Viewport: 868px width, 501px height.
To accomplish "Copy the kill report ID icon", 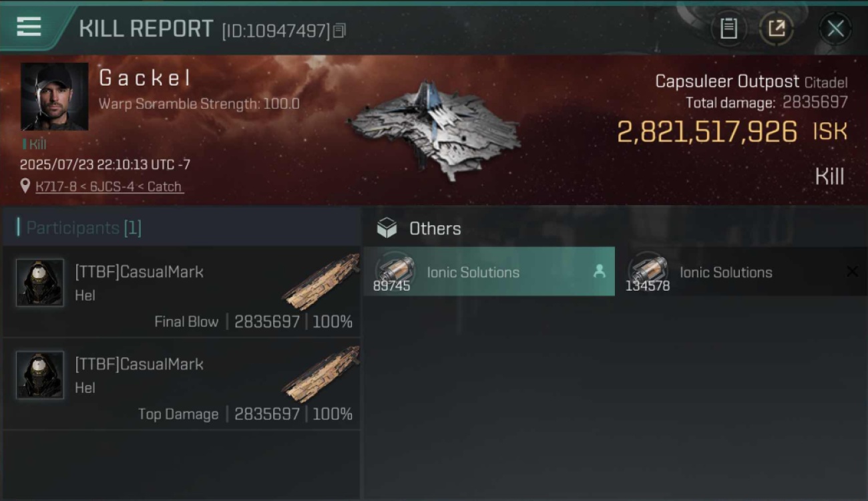I will click(x=339, y=31).
